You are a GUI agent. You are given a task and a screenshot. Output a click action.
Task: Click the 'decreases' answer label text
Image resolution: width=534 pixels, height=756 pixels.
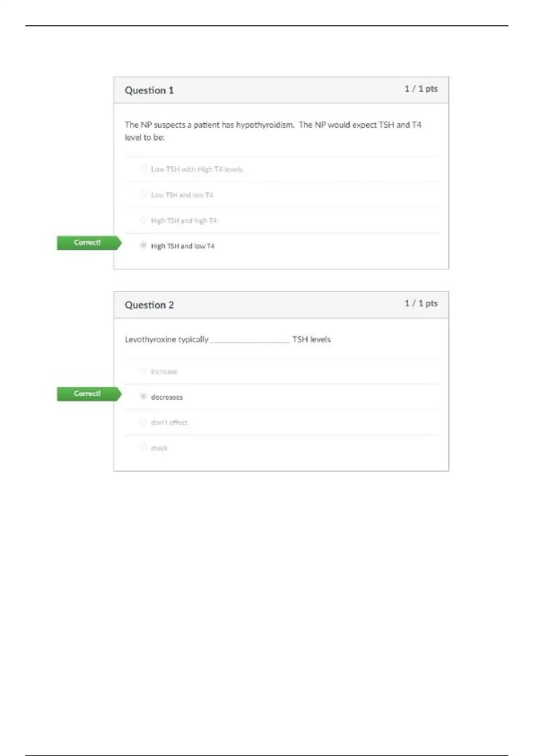(167, 397)
